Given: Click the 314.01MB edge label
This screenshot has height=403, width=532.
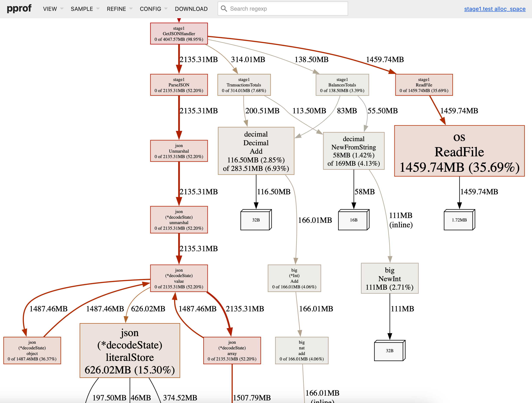Looking at the screenshot, I should (248, 59).
